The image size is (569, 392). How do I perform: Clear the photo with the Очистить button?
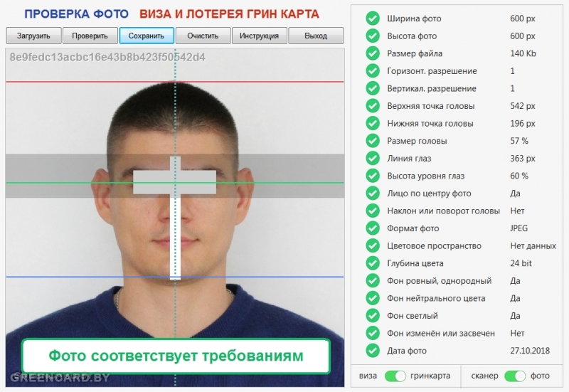(x=203, y=36)
